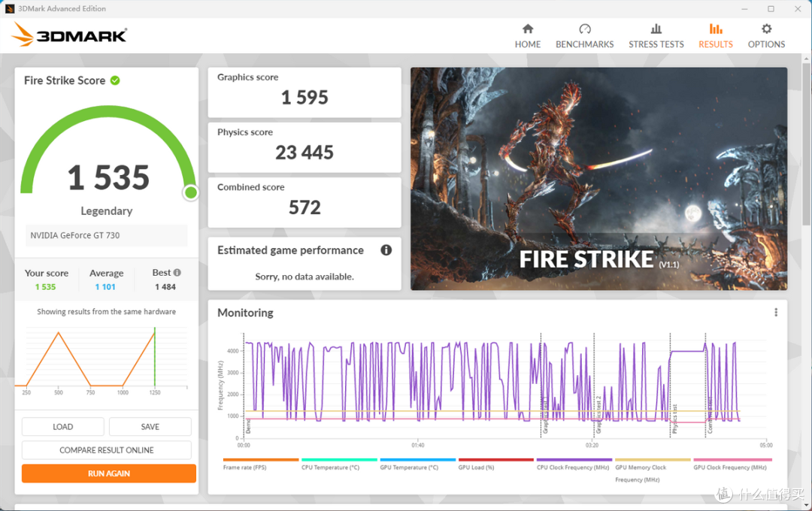Click the info icon beside Best score
The height and width of the screenshot is (511, 812).
pos(177,272)
